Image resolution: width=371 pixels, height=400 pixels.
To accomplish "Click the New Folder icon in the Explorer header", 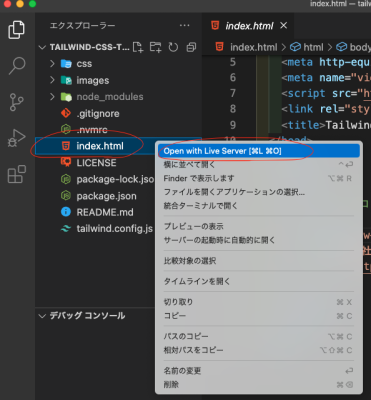I will click(x=155, y=47).
